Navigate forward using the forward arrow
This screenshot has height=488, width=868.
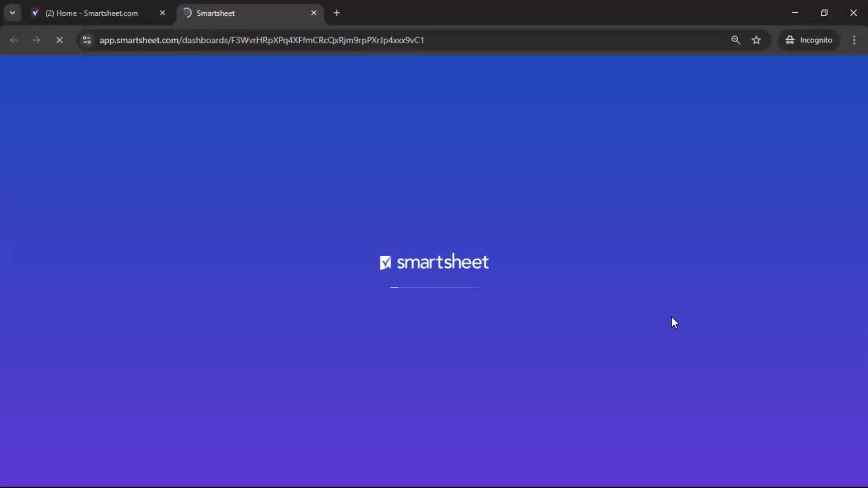[x=36, y=40]
